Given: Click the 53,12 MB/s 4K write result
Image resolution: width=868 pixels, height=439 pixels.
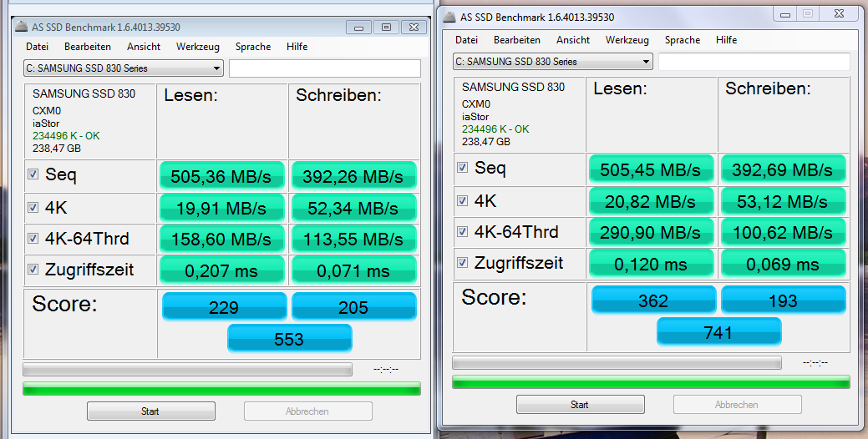Looking at the screenshot, I should click(783, 202).
